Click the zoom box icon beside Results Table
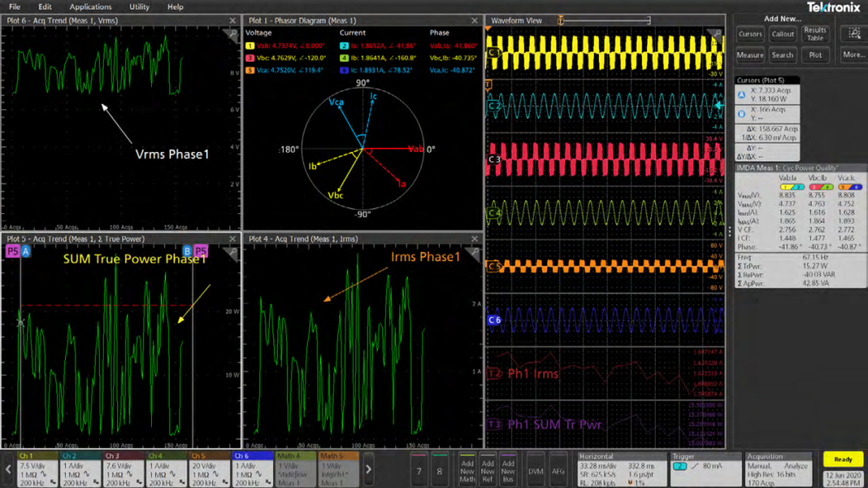This screenshot has width=868, height=488. pyautogui.click(x=854, y=34)
